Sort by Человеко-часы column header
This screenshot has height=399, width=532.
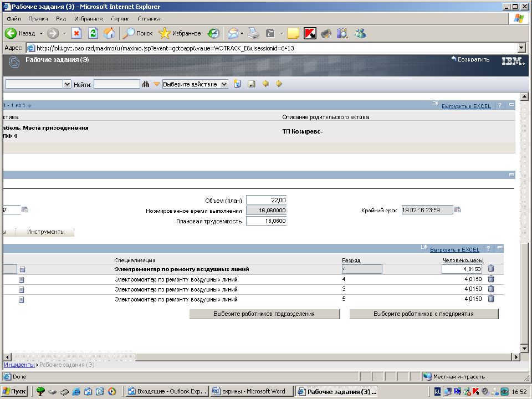463,260
